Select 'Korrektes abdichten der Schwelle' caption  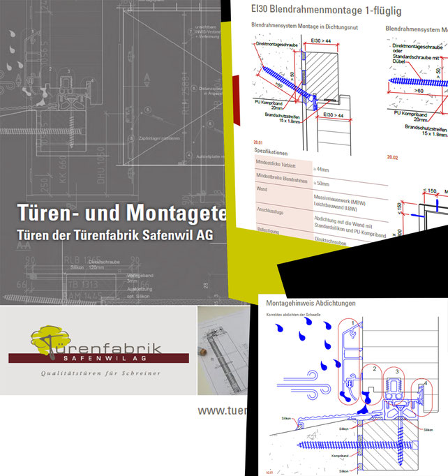(x=293, y=315)
